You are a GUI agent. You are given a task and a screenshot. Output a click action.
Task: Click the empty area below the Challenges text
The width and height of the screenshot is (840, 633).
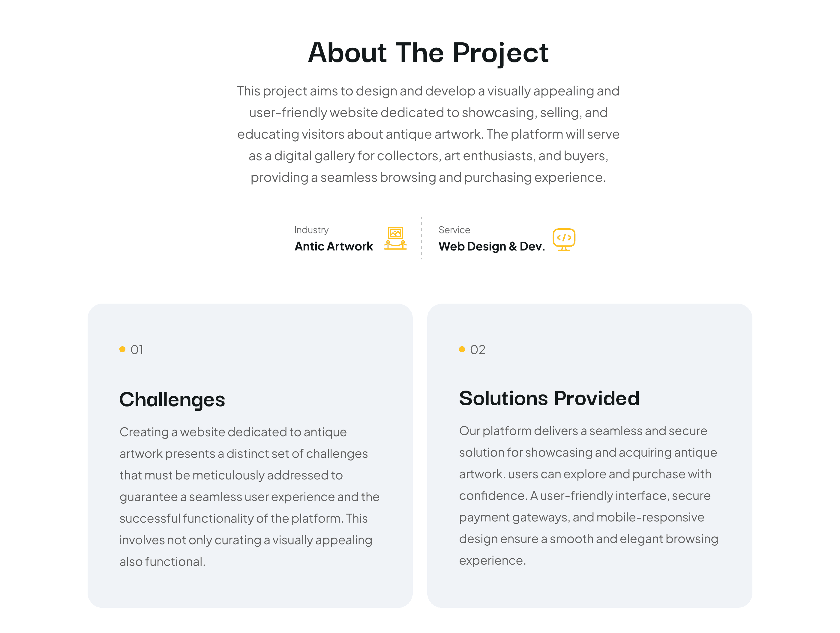(250, 589)
